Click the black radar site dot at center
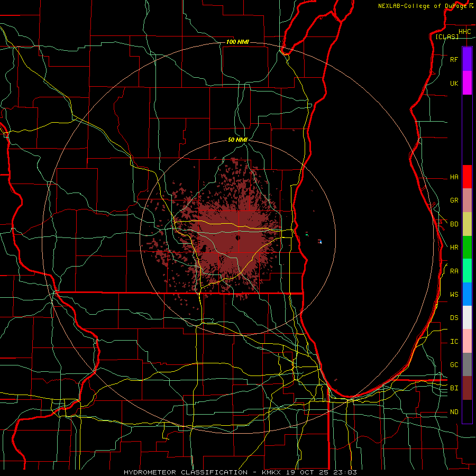 [237, 237]
